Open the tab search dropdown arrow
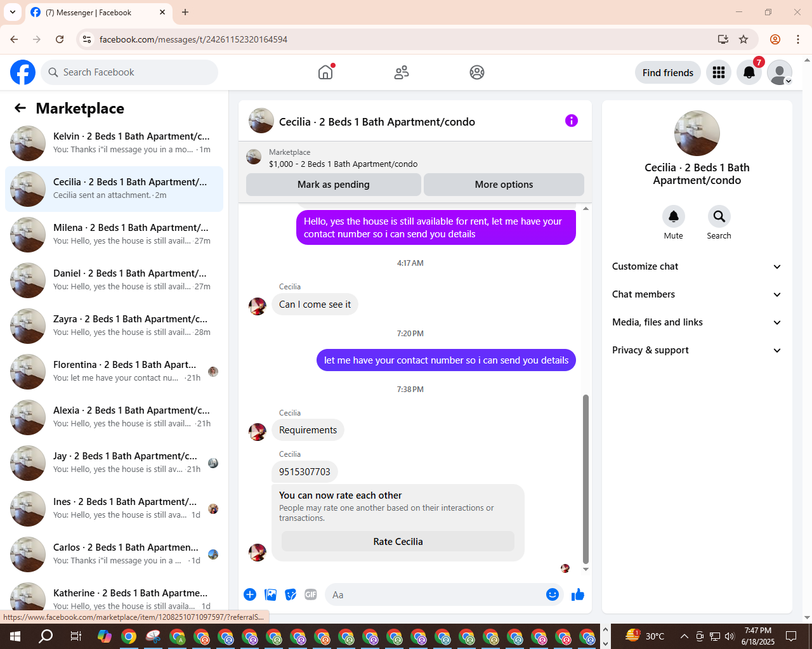Screen dimensions: 812x649 pos(13,12)
